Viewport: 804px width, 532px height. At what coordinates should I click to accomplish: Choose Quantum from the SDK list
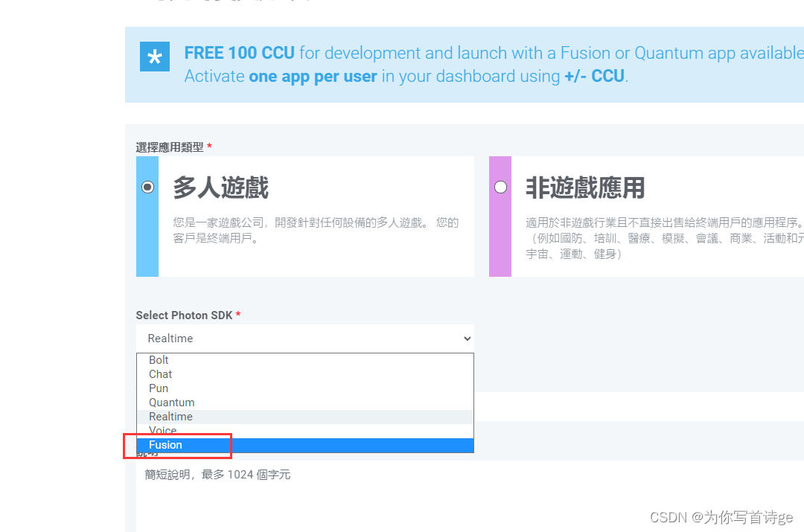[305, 403]
